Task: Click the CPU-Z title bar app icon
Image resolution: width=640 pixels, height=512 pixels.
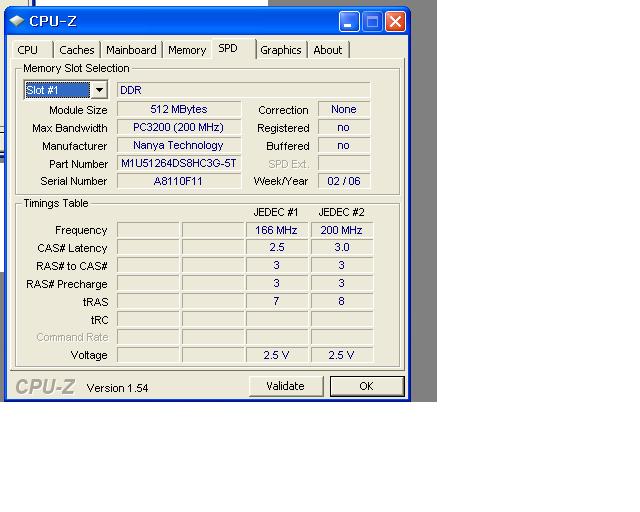Action: (x=16, y=21)
